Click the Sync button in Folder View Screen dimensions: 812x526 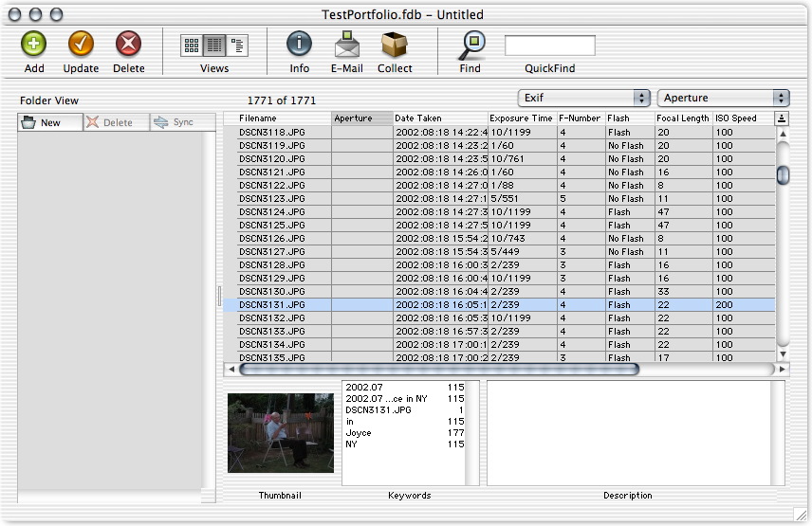click(x=175, y=122)
